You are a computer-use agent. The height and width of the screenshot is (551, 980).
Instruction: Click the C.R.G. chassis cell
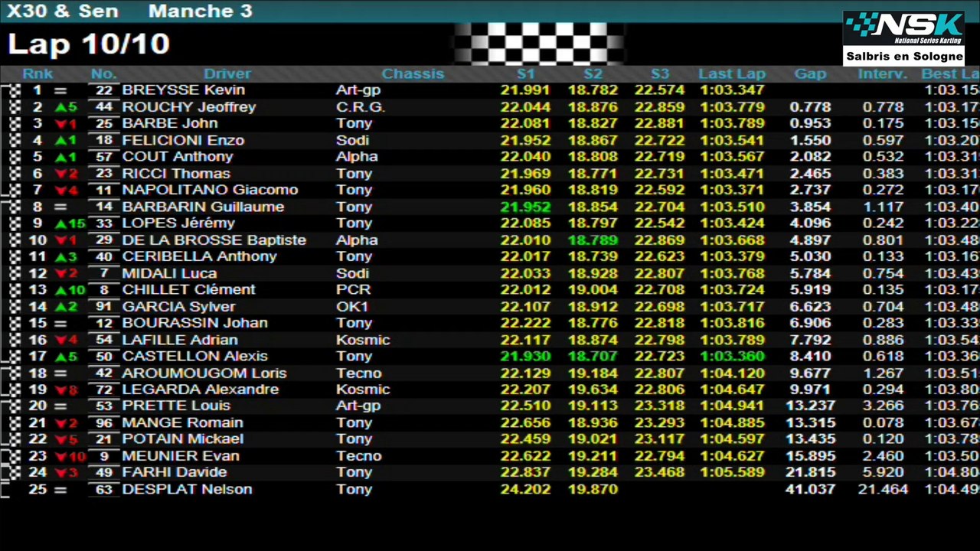[x=360, y=107]
